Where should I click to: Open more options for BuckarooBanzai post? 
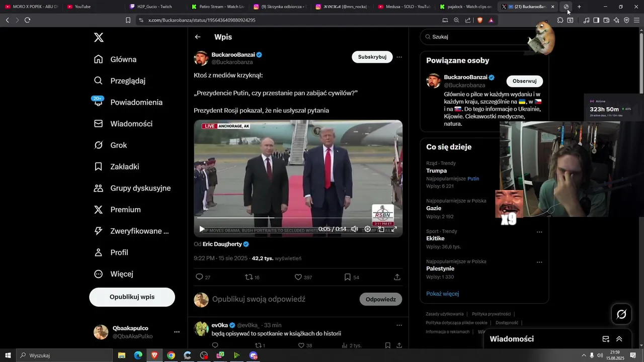(x=399, y=57)
